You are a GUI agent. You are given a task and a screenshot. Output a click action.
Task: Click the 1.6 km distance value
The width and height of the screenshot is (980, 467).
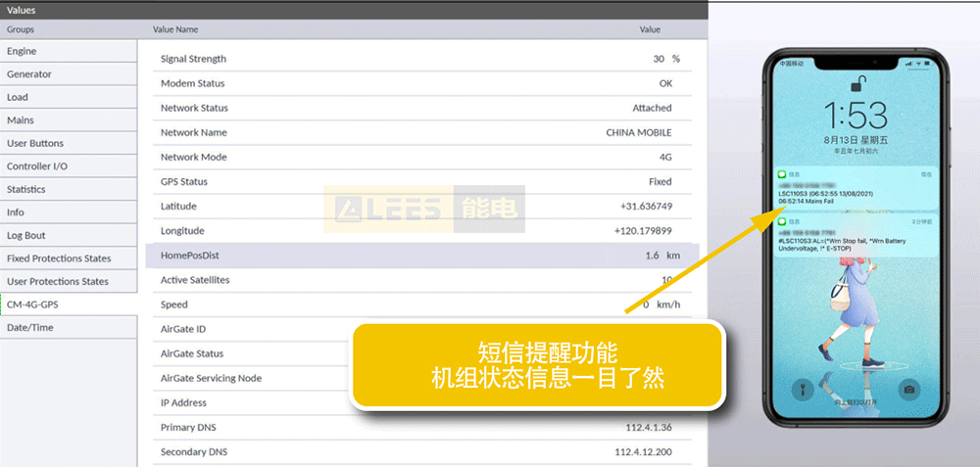pyautogui.click(x=663, y=256)
